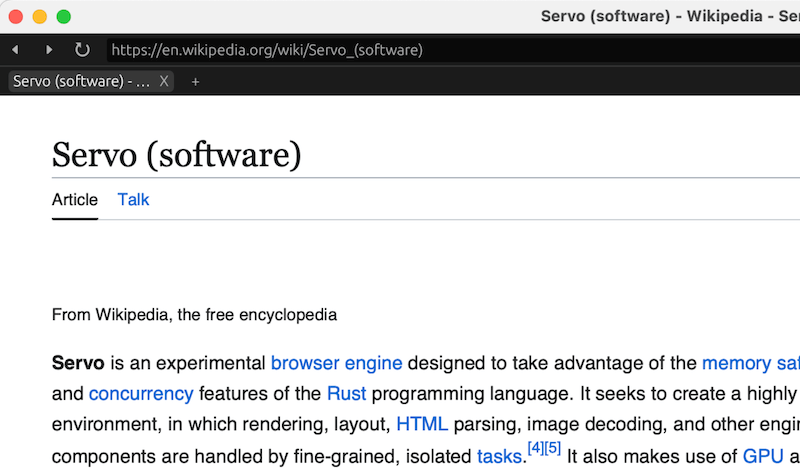Click the forward navigation arrow
The width and height of the screenshot is (800, 472).
pos(49,49)
